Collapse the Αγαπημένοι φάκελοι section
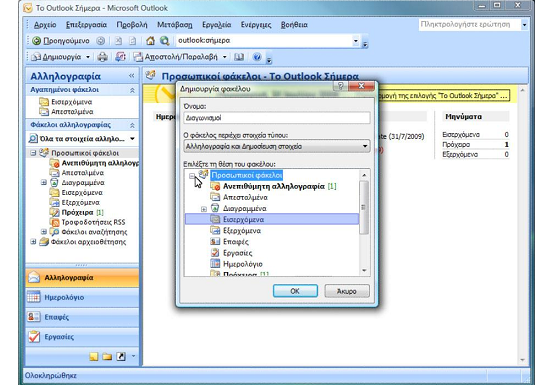 (x=132, y=90)
